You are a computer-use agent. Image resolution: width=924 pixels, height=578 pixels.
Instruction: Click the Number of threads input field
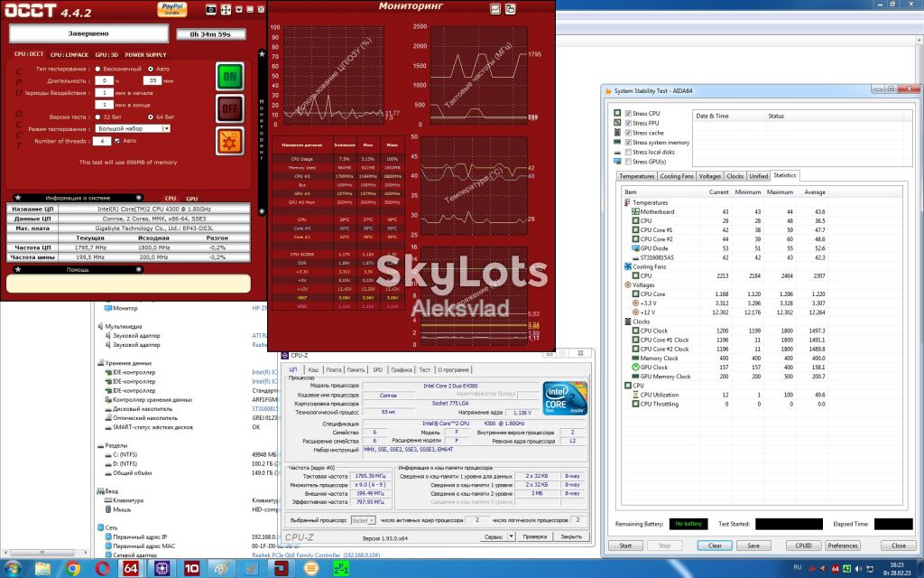point(102,141)
